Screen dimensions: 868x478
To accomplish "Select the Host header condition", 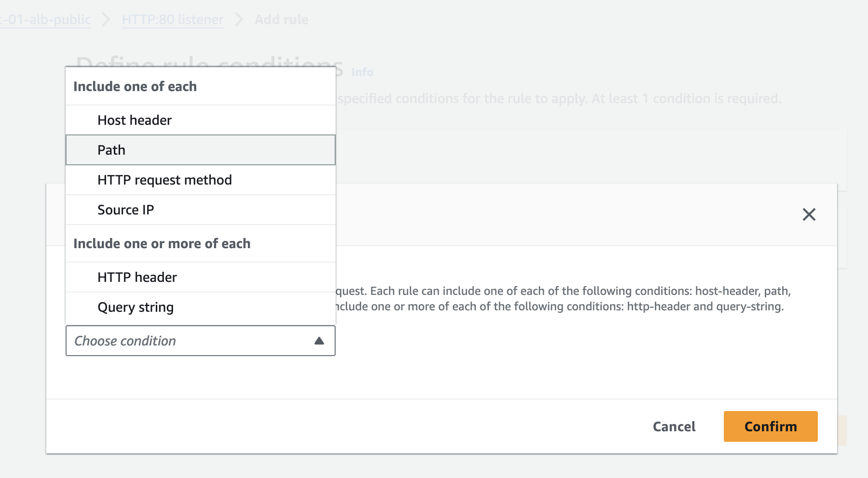I will [x=135, y=120].
